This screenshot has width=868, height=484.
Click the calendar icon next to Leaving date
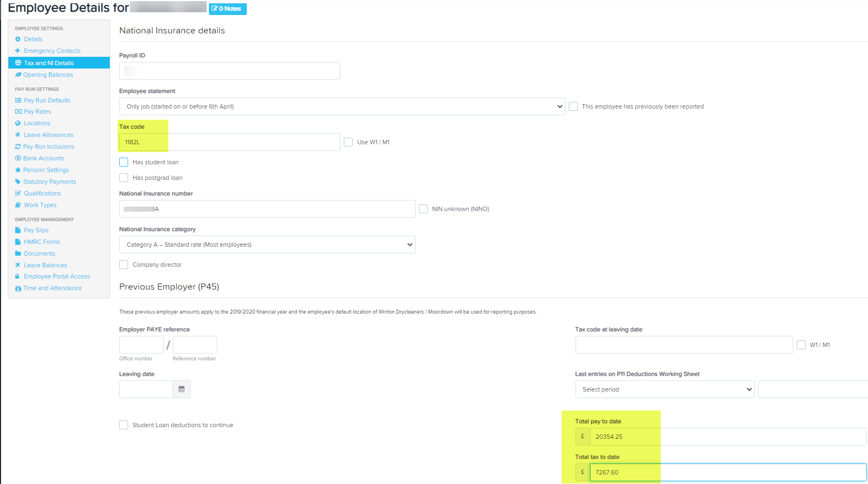[182, 389]
